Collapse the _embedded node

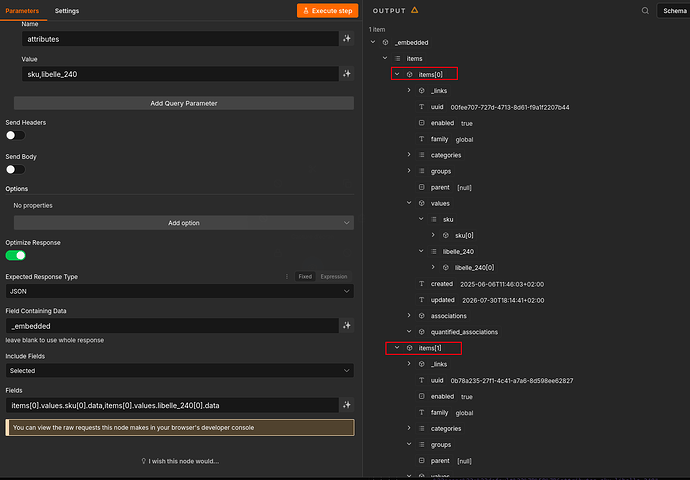[x=373, y=42]
